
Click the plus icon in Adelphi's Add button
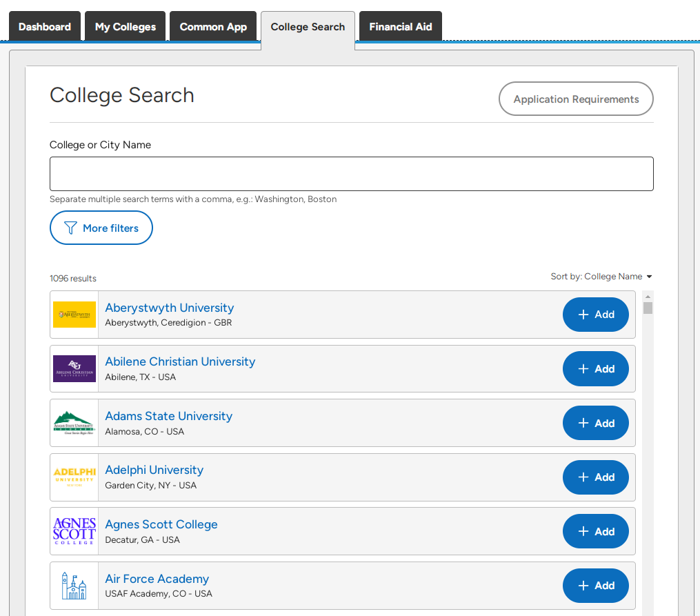pyautogui.click(x=583, y=477)
